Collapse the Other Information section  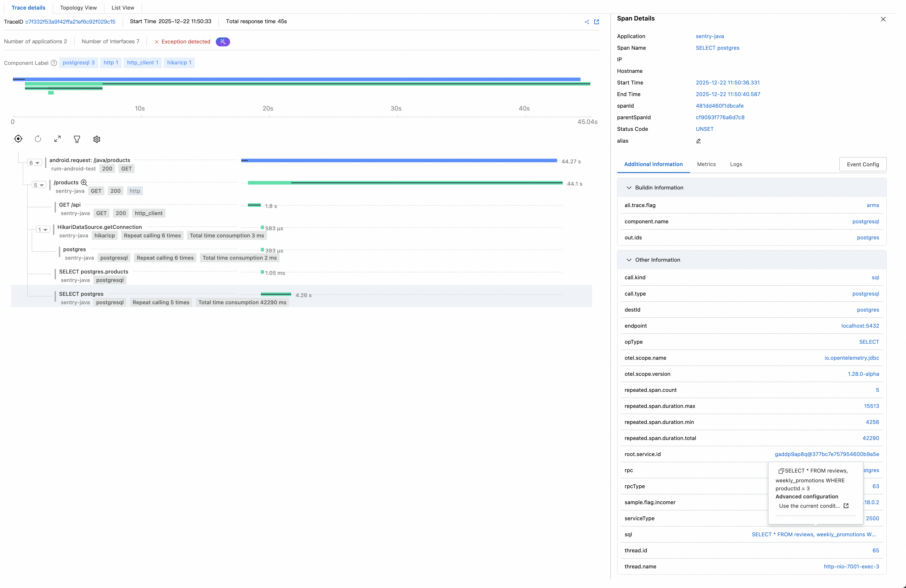tap(629, 260)
